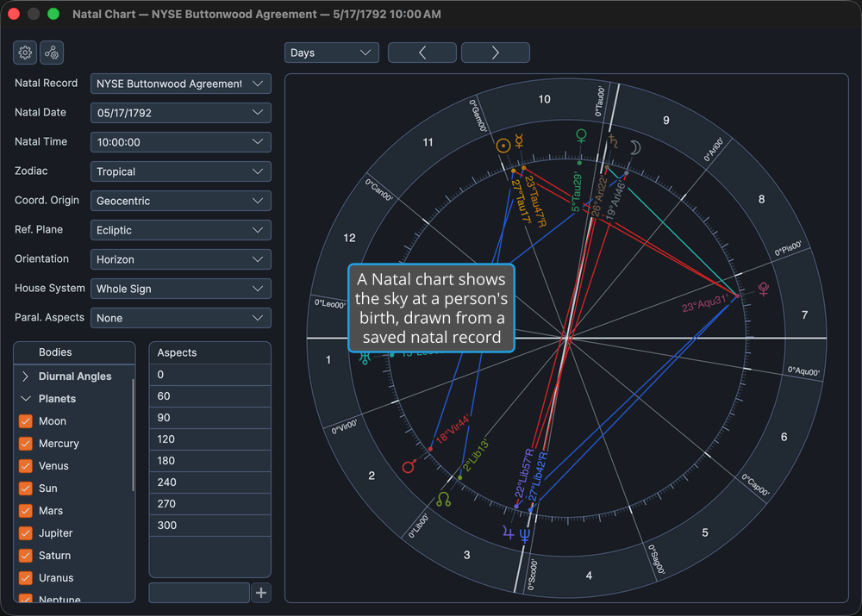Click the new aspect angle input field
The width and height of the screenshot is (862, 616).
(199, 593)
